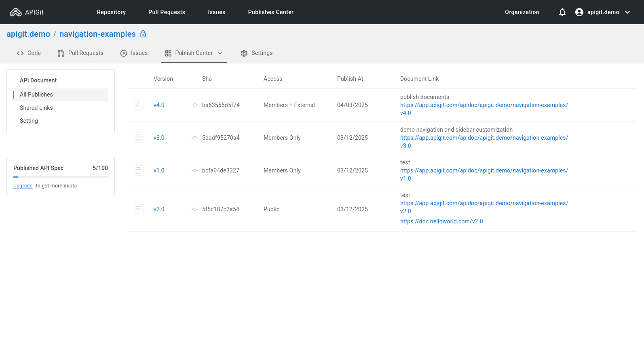Click the apigit.demo breadcrumb link
This screenshot has height=351, width=644.
click(x=28, y=34)
